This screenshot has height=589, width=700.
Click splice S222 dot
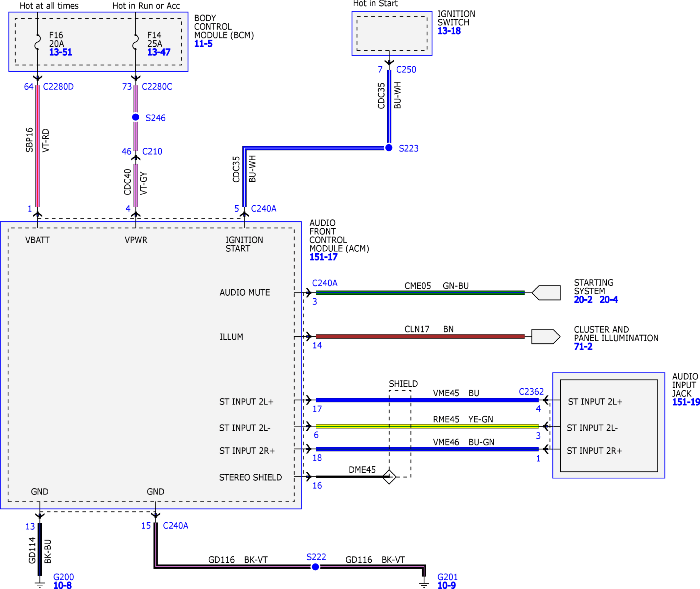pos(315,567)
